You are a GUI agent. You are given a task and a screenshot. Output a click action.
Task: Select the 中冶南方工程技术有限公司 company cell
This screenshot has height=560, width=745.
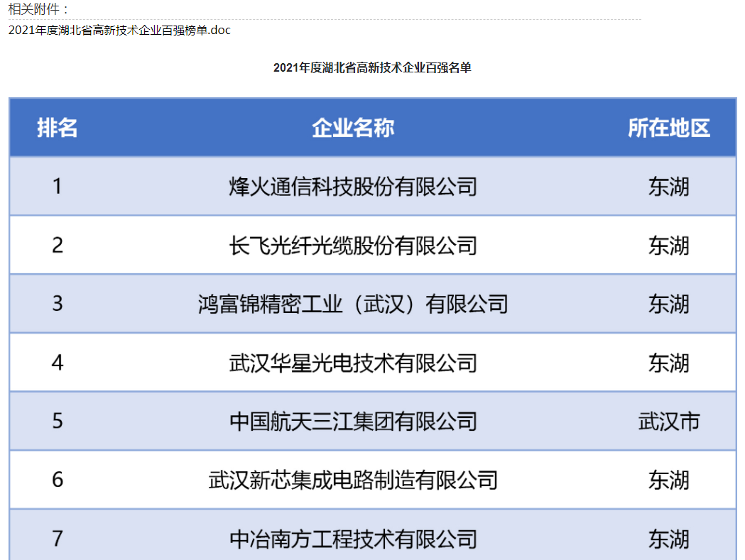353,539
